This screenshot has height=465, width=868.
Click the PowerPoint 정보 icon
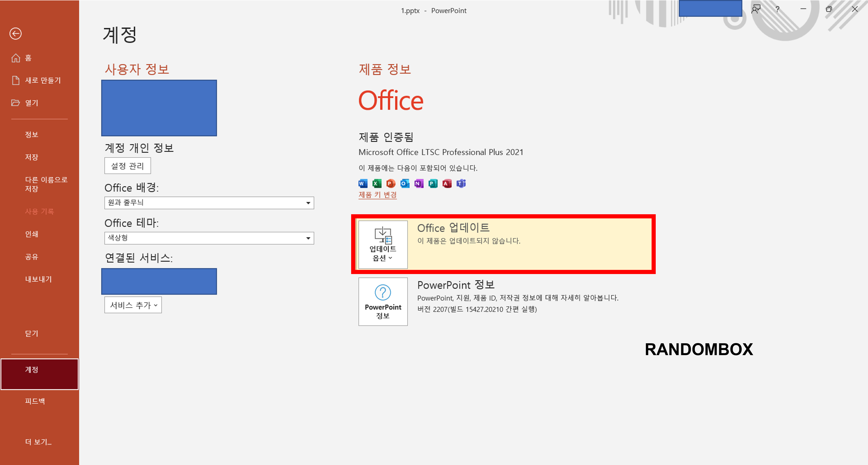pos(383,302)
